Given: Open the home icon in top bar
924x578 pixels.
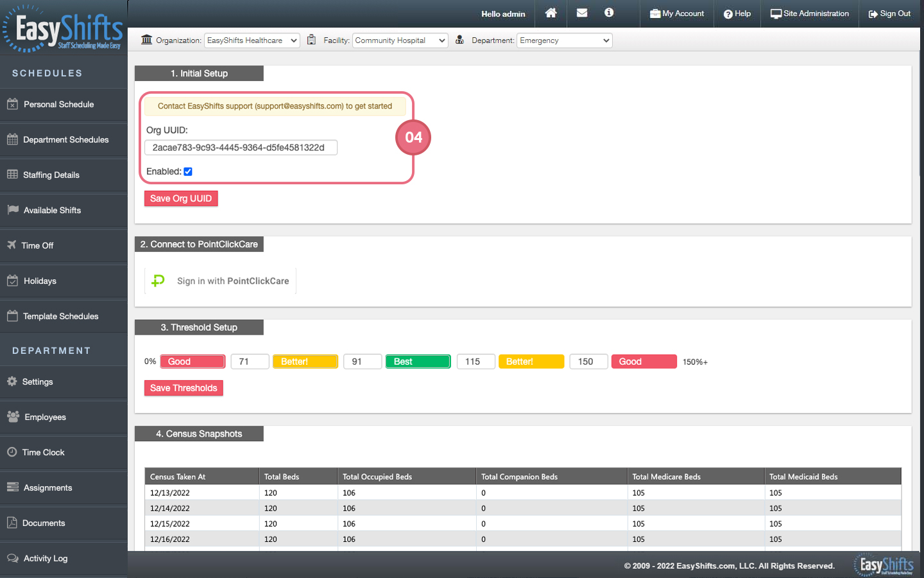Looking at the screenshot, I should [x=551, y=13].
